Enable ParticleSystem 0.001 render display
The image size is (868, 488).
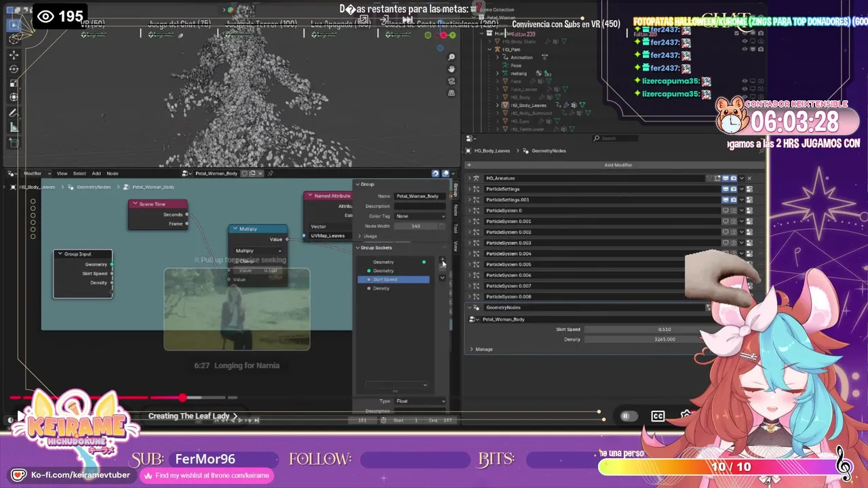coord(733,222)
